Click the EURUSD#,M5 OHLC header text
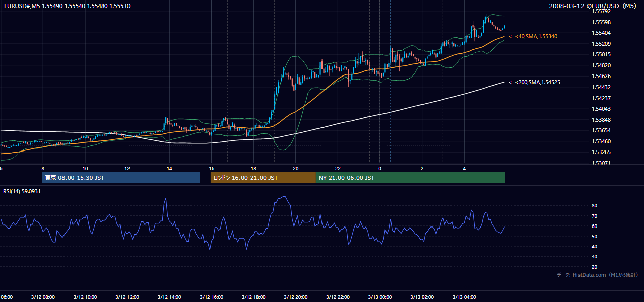 [x=66, y=6]
